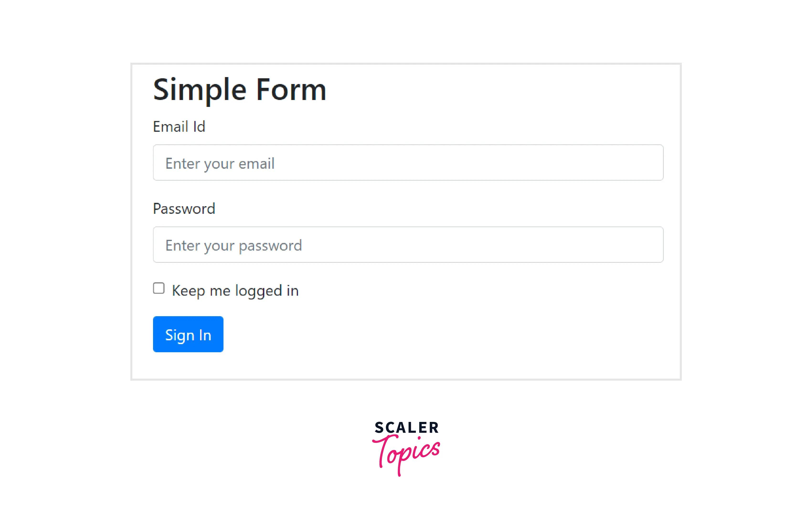The height and width of the screenshot is (520, 812).
Task: Click the Simple Form heading
Action: tap(239, 90)
